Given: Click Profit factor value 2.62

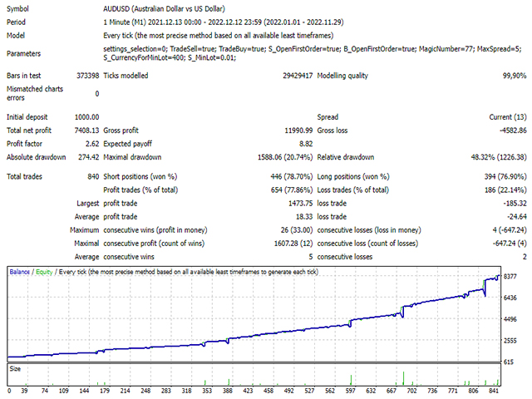Looking at the screenshot, I should tap(92, 144).
